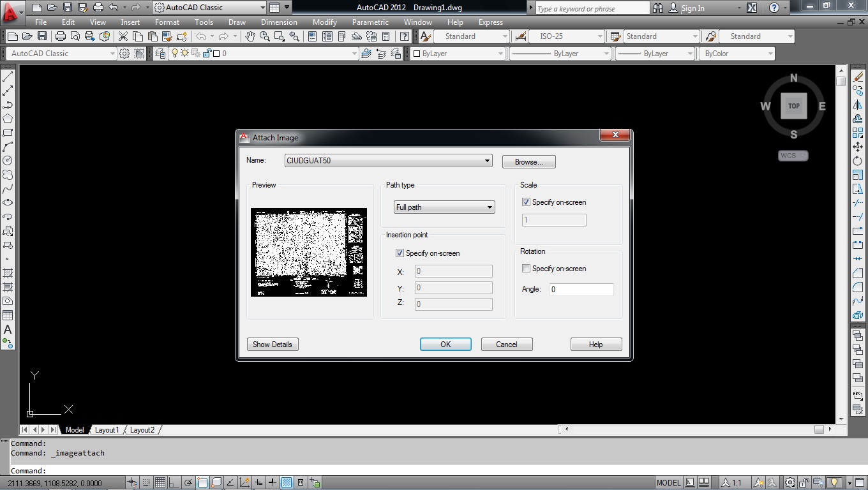868x490 pixels.
Task: Open the ISO-25 dimension style dropdown
Action: (565, 36)
